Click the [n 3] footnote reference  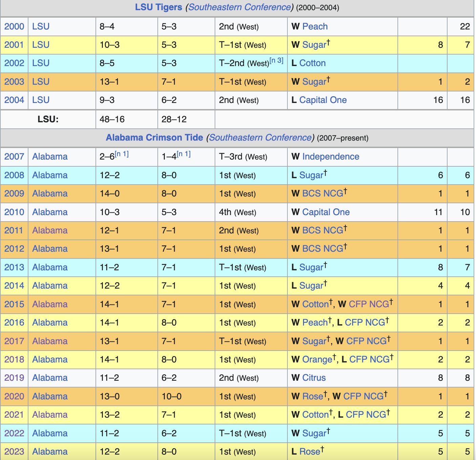pyautogui.click(x=277, y=61)
